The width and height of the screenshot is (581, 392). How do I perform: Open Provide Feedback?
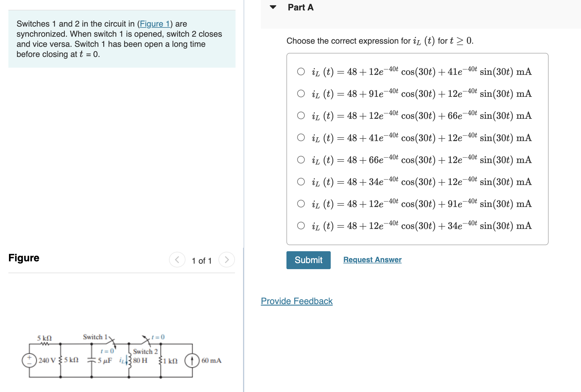pyautogui.click(x=296, y=301)
